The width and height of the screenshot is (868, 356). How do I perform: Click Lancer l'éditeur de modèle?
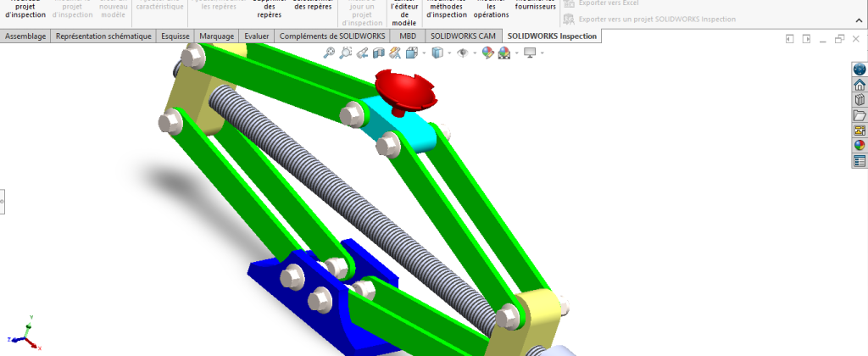pyautogui.click(x=404, y=14)
